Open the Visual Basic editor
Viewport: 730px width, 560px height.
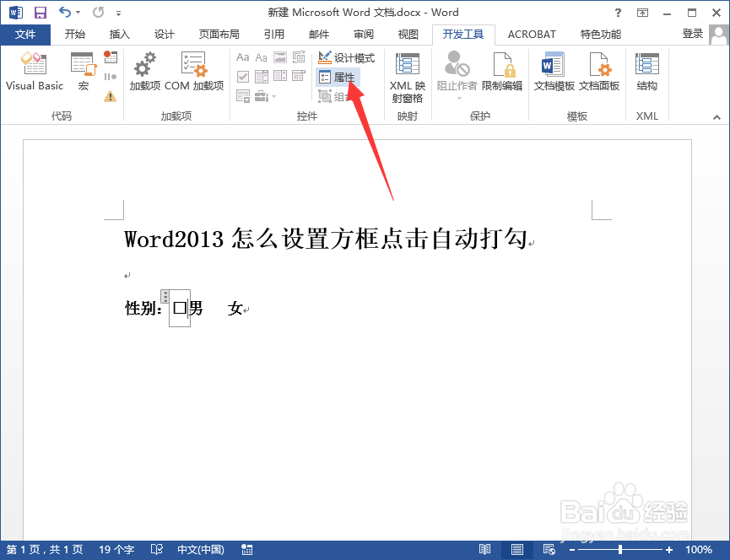point(34,71)
